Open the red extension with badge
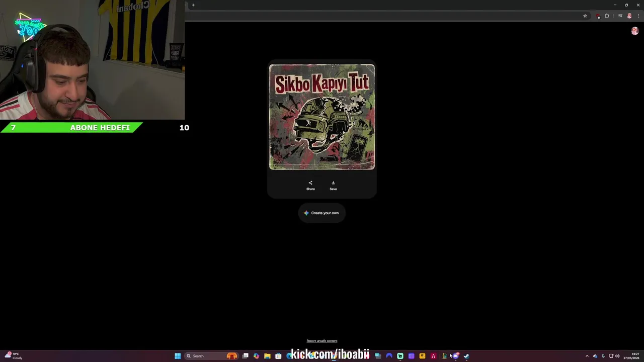Viewport: 644px width, 362px height. (x=598, y=16)
